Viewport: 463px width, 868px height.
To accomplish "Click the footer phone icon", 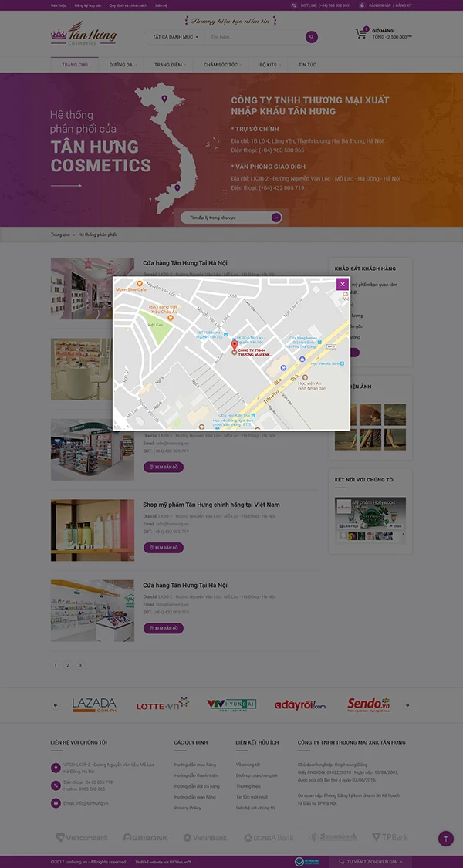I will click(x=56, y=785).
